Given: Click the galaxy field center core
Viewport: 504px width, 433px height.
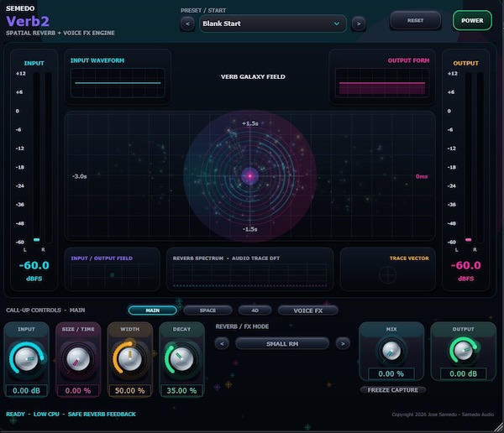Looking at the screenshot, I should point(250,176).
